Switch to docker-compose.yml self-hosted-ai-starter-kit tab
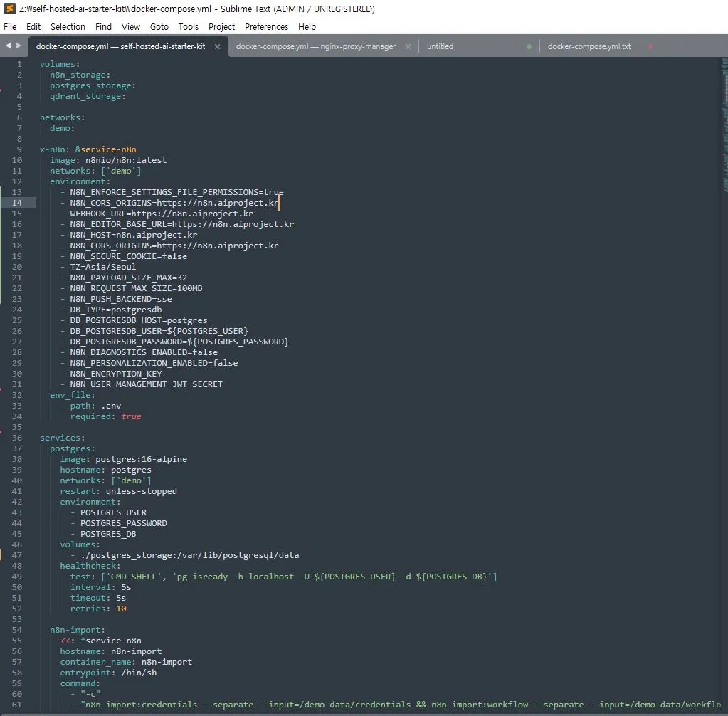 click(121, 46)
